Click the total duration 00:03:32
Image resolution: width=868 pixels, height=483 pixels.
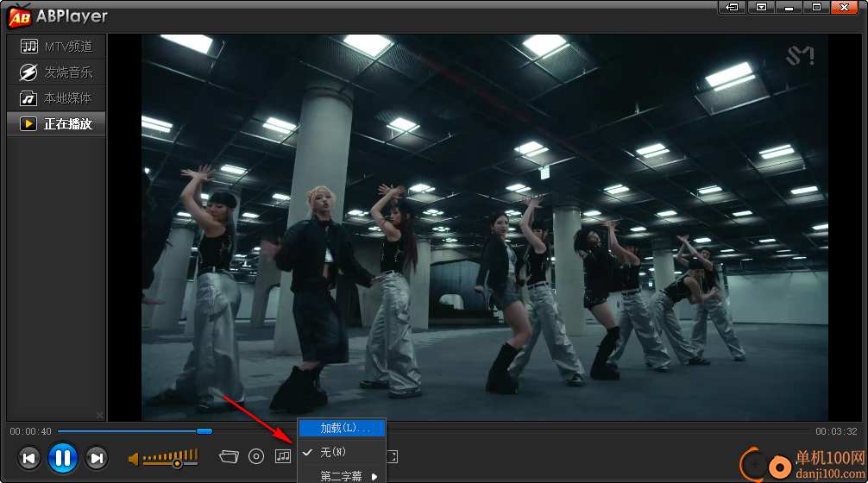click(836, 431)
